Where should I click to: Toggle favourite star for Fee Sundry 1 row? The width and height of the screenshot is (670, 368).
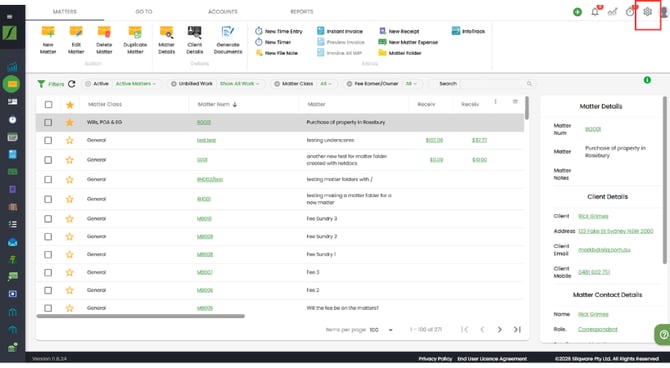[70, 254]
